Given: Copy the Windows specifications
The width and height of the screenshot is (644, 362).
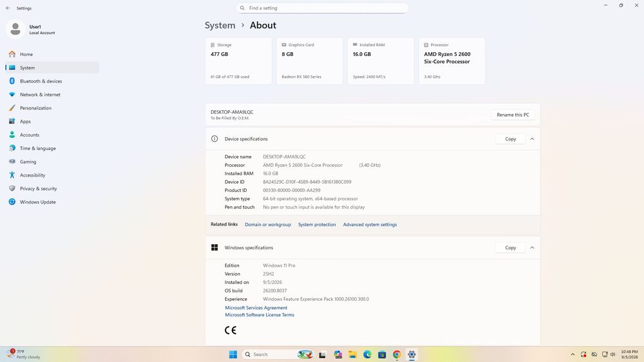Looking at the screenshot, I should [x=510, y=248].
